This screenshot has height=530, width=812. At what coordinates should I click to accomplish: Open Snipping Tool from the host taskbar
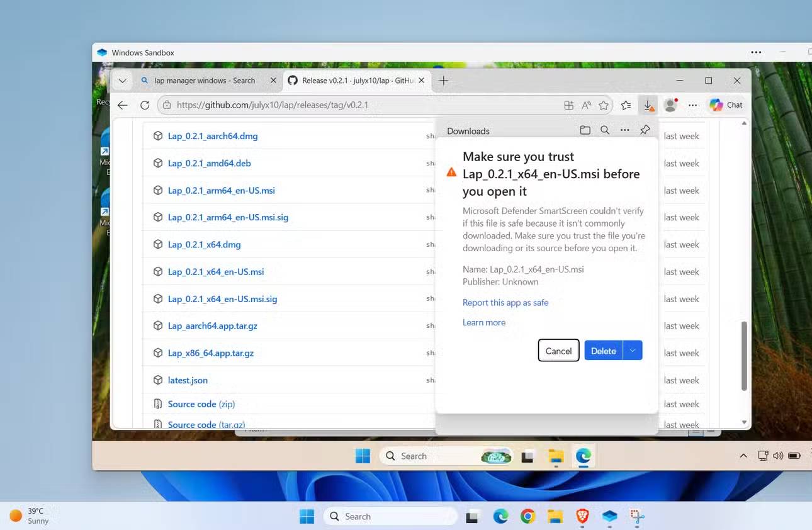pyautogui.click(x=637, y=517)
